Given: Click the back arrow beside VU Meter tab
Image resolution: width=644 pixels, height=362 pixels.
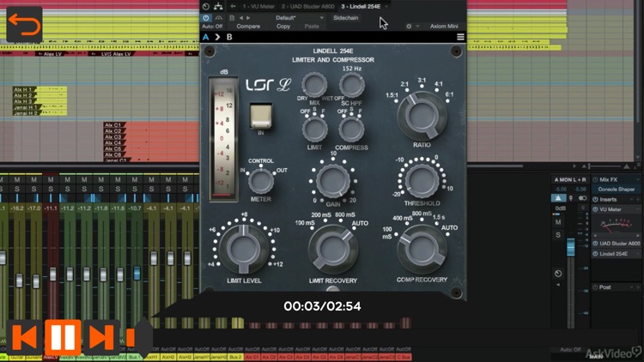Looking at the screenshot, I should (233, 7).
